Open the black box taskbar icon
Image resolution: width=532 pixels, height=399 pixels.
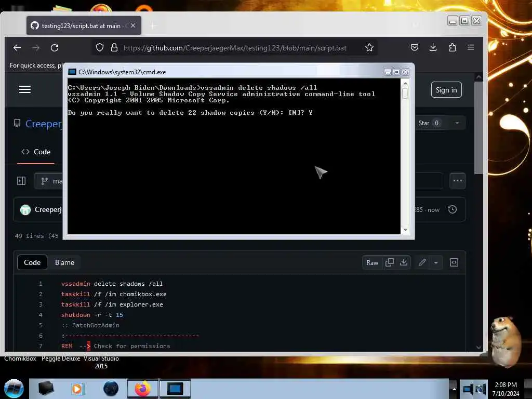point(46,389)
